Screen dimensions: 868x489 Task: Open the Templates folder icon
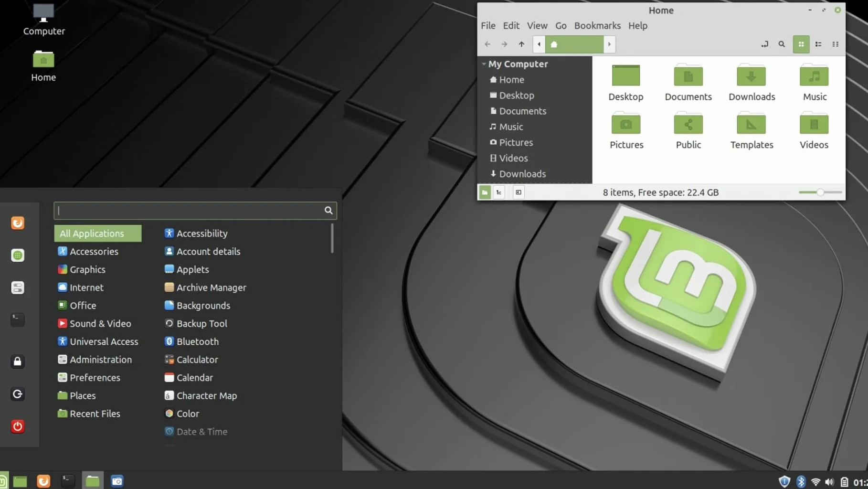[752, 131]
